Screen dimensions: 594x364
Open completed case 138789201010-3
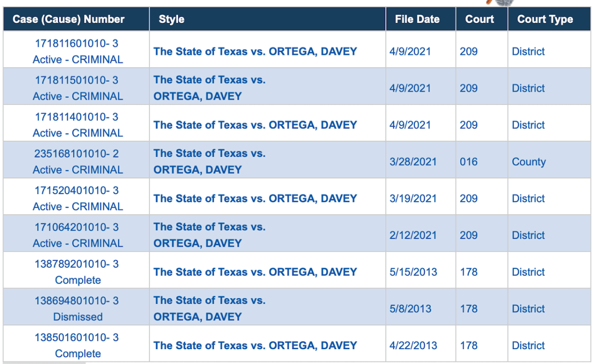click(77, 264)
